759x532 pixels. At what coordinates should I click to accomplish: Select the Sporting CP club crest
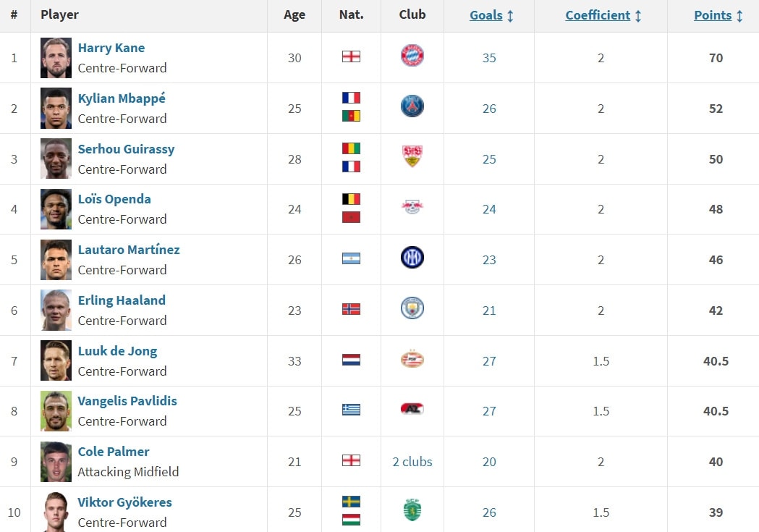pyautogui.click(x=412, y=510)
